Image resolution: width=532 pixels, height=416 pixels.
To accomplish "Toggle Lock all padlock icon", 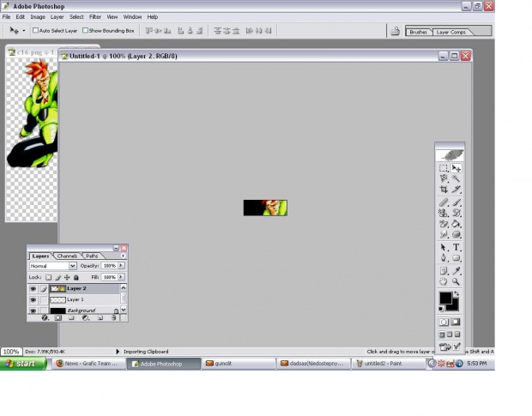I will click(x=76, y=277).
